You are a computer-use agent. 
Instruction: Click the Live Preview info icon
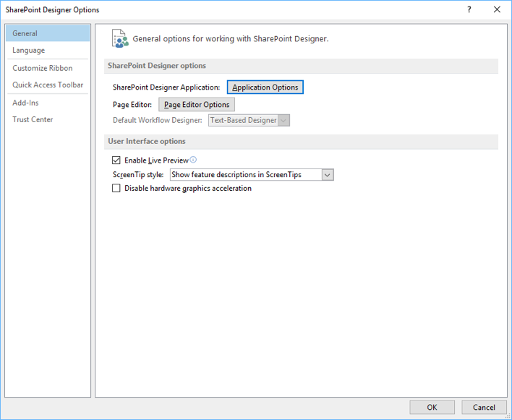[193, 160]
